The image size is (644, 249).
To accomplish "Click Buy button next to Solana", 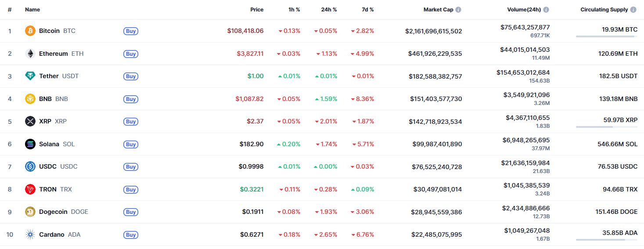I will click(x=131, y=144).
